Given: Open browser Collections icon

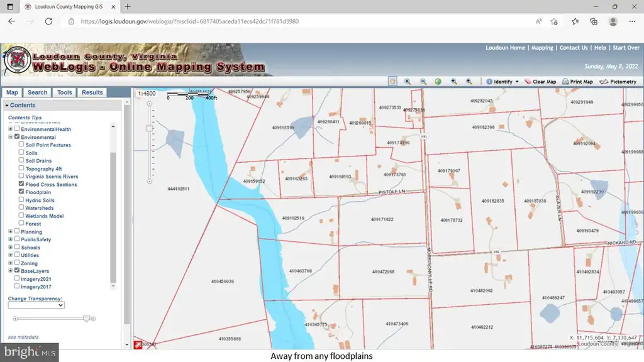Looking at the screenshot, I should pyautogui.click(x=594, y=21).
